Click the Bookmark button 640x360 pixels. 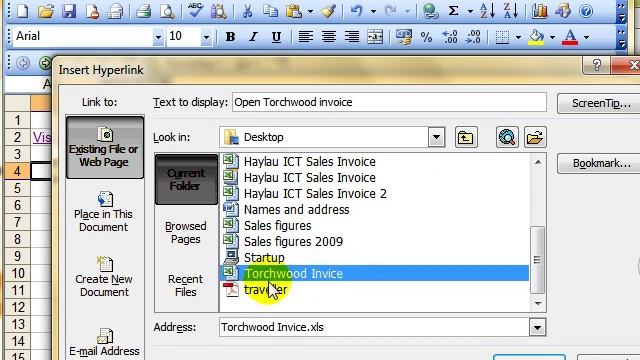click(x=599, y=163)
